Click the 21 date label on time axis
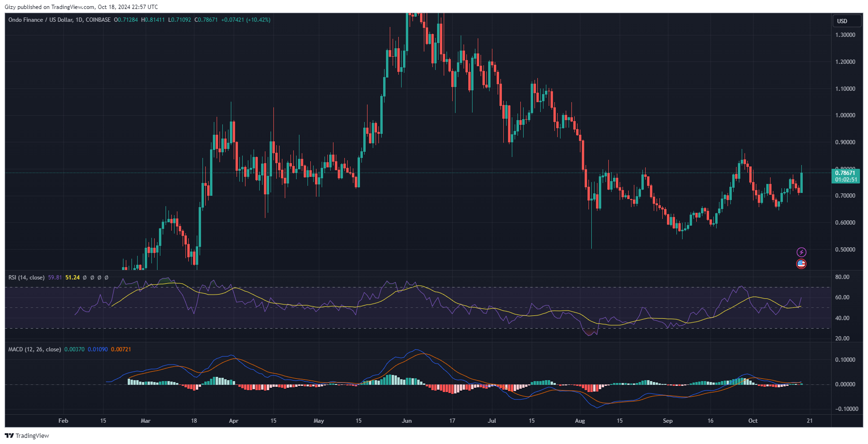This screenshot has height=444, width=868. [810, 421]
